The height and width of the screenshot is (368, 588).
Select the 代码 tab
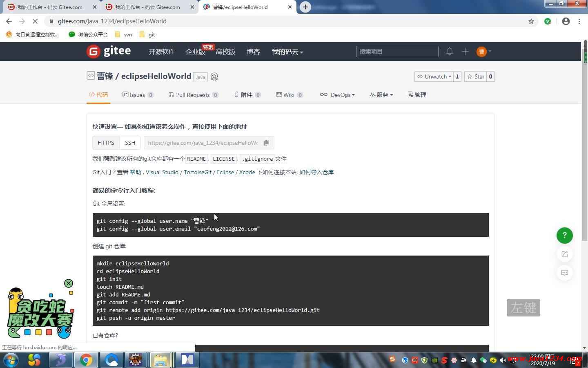click(98, 95)
